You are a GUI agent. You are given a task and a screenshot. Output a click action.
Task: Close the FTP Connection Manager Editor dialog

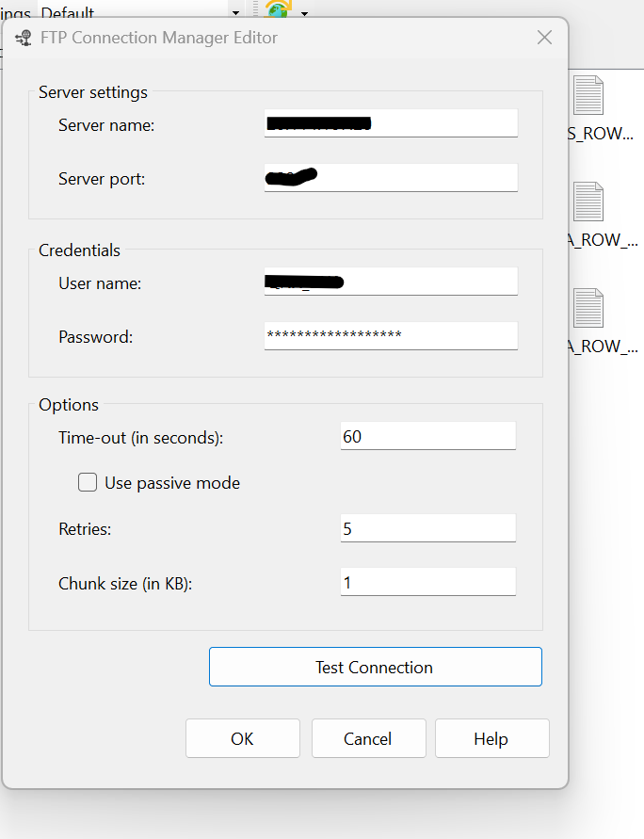tap(544, 38)
